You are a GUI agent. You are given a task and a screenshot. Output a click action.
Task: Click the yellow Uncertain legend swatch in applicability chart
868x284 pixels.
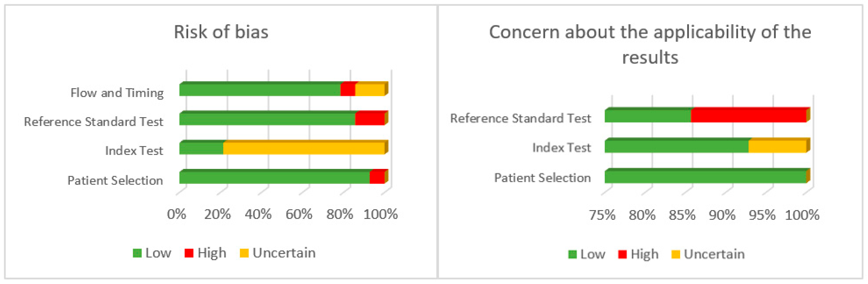[x=676, y=254]
